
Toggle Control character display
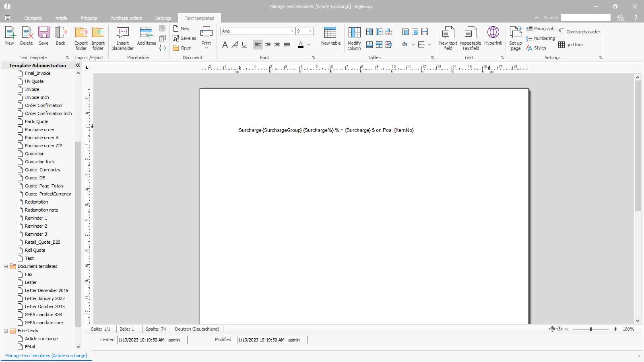[579, 32]
